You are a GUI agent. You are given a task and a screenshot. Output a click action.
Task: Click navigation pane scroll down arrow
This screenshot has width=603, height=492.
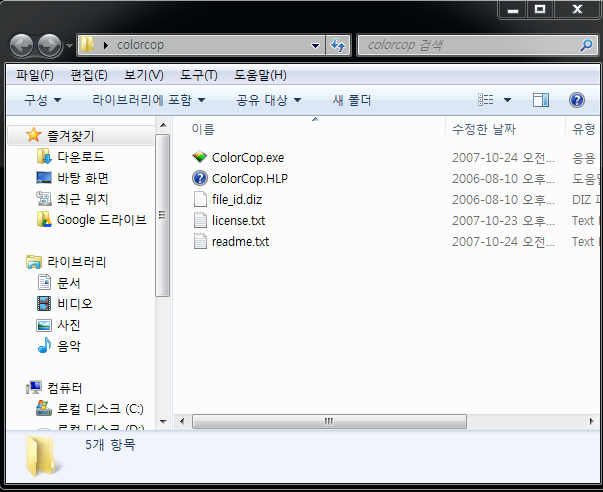(x=163, y=422)
